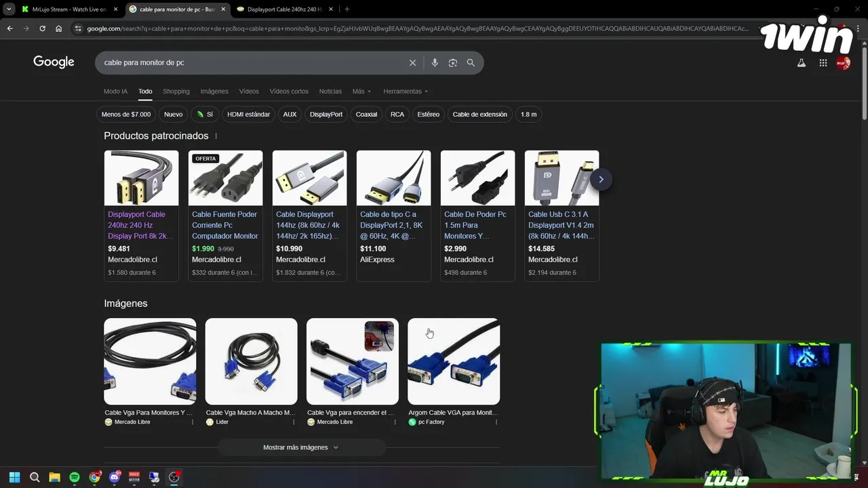The height and width of the screenshot is (488, 868).
Task: Open Cable Vga Macho A Macho image
Action: 251,362
